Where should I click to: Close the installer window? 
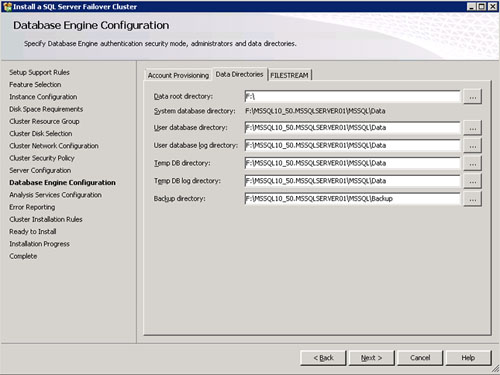pyautogui.click(x=492, y=6)
